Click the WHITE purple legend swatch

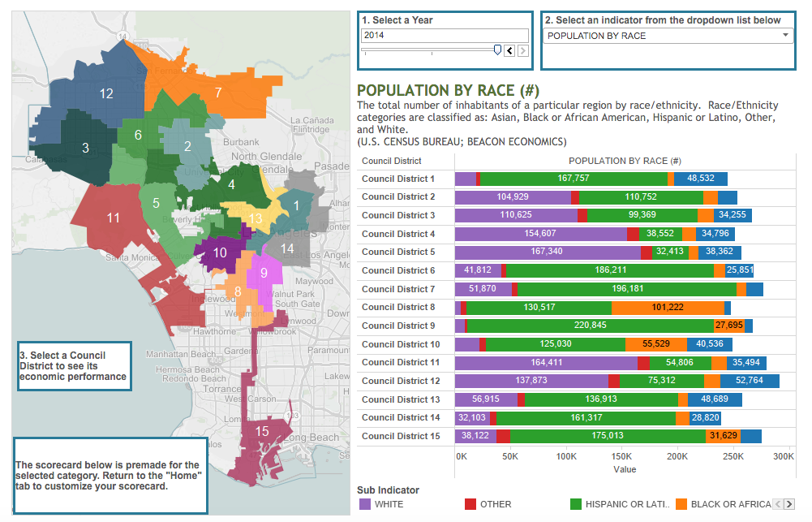[x=364, y=504]
